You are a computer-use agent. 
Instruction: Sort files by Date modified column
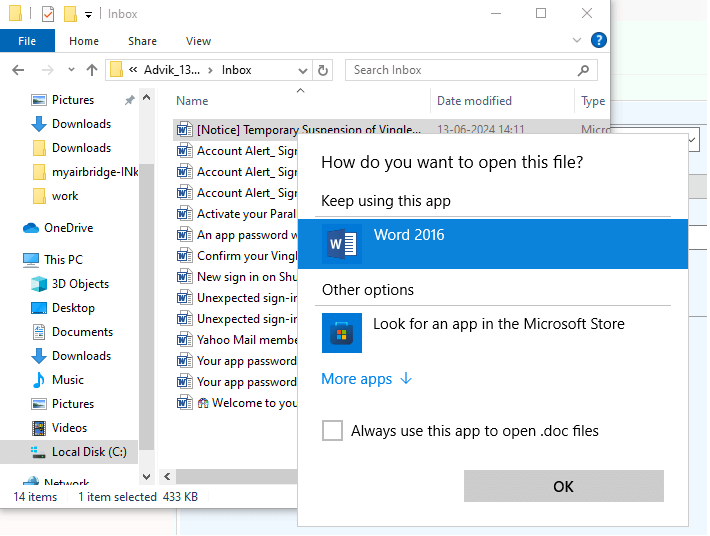(474, 101)
